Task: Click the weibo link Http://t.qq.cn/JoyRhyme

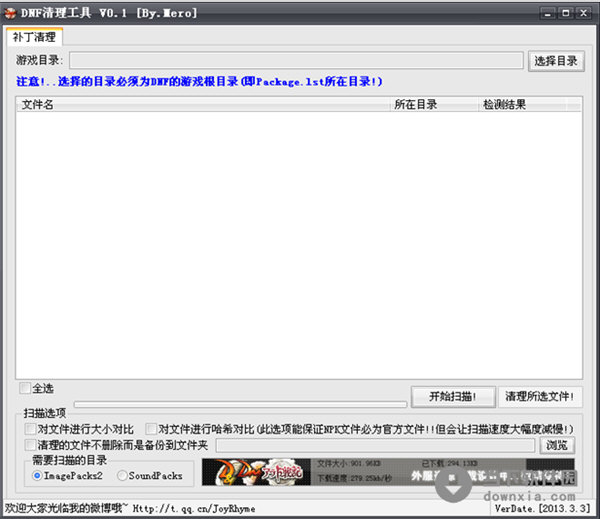Action: pyautogui.click(x=194, y=509)
